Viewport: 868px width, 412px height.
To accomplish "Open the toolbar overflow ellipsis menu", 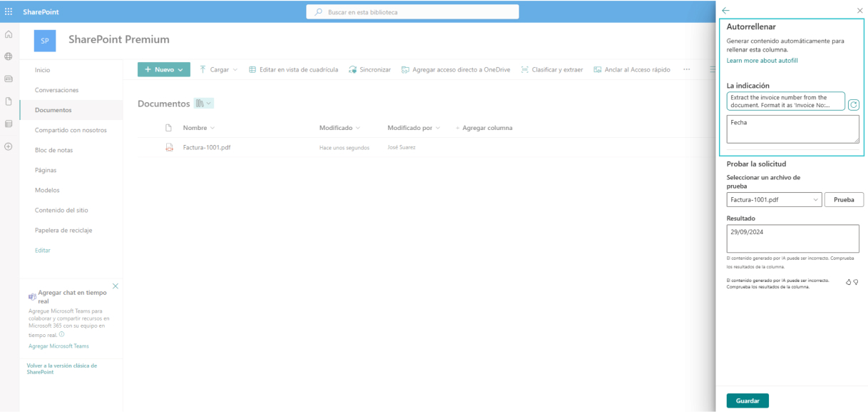I will point(687,69).
